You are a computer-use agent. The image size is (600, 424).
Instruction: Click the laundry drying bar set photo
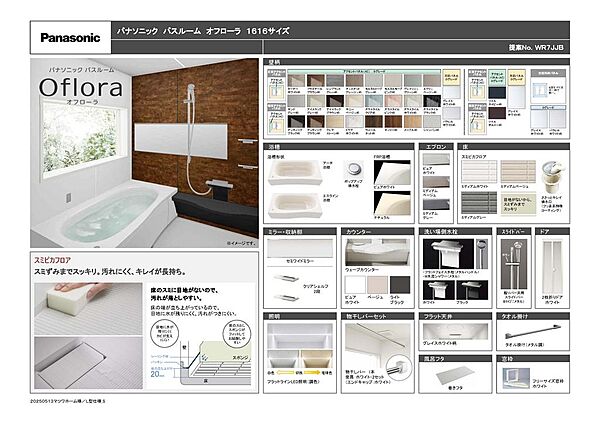[x=377, y=346]
